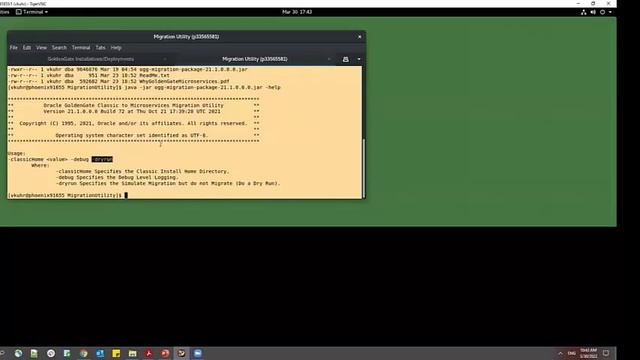Open the Windows notification center icon
Screen dimensions: 640x360
[606, 353]
